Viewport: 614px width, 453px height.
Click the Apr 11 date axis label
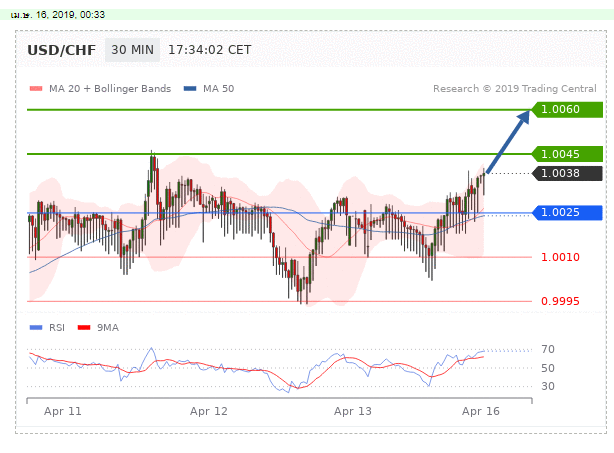[63, 411]
